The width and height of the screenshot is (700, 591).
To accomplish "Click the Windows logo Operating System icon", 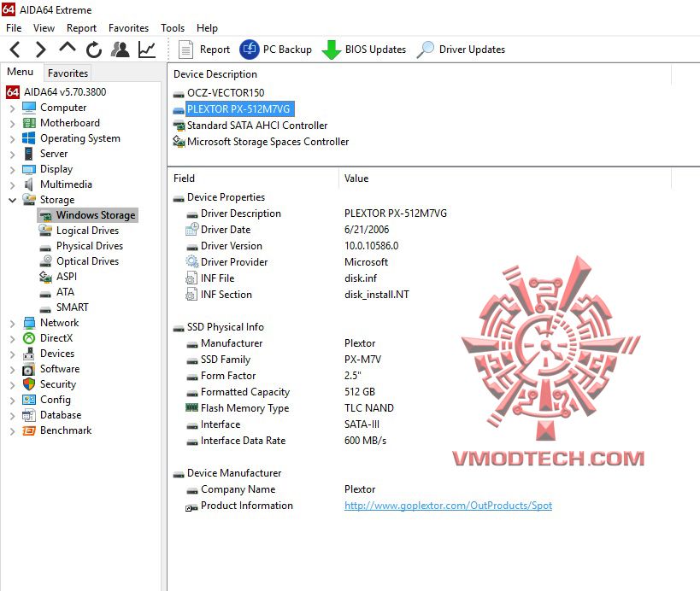I will [x=28, y=138].
